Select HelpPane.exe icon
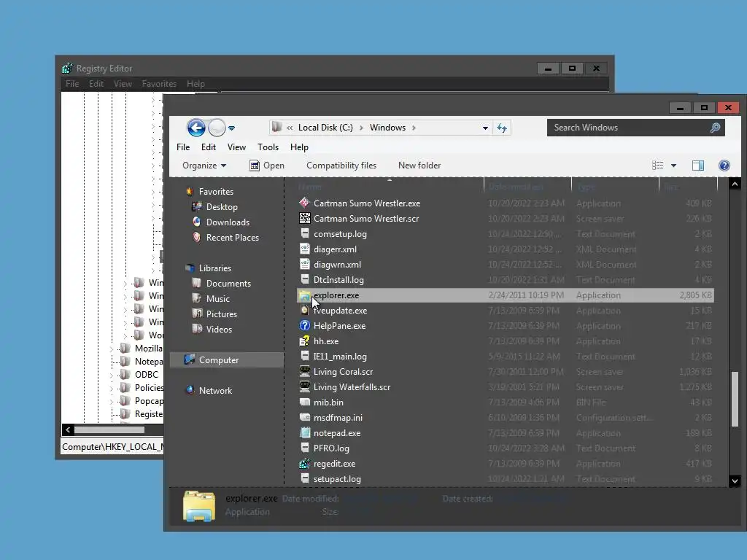Screen dimensions: 747x560 click(x=304, y=325)
